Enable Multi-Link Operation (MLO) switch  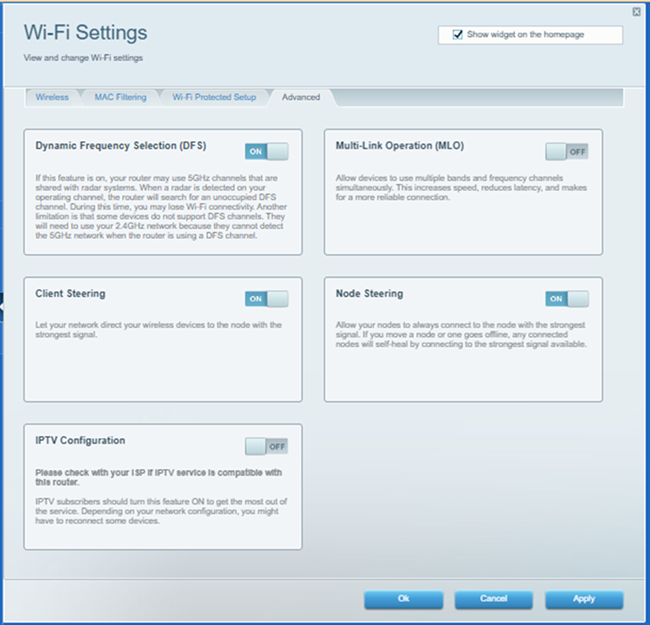tap(567, 151)
